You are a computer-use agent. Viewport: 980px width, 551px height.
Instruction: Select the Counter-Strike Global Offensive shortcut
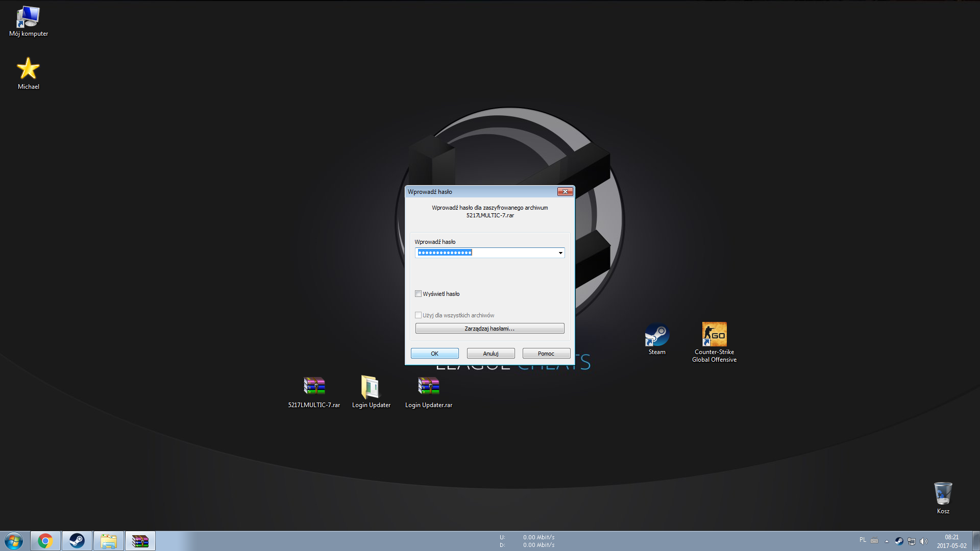pyautogui.click(x=714, y=342)
